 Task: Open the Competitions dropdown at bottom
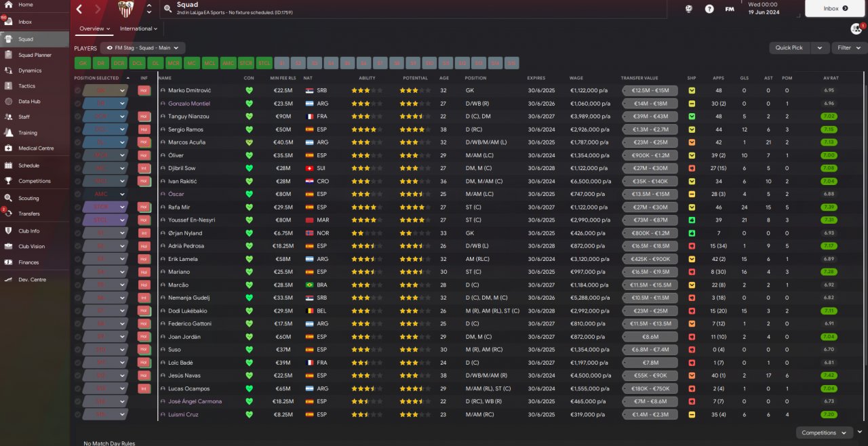(824, 432)
